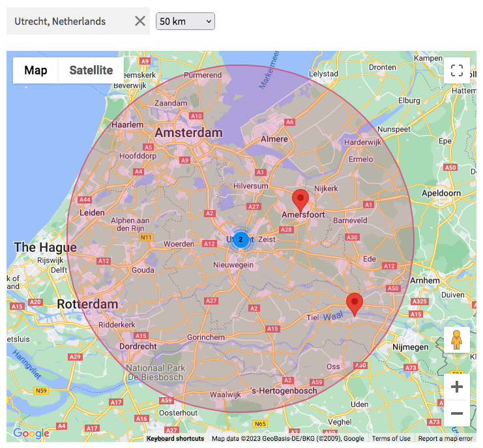Screen dimensions: 483x448
Task: Click the Alphen aan den Rijn label
Action: pos(130,224)
